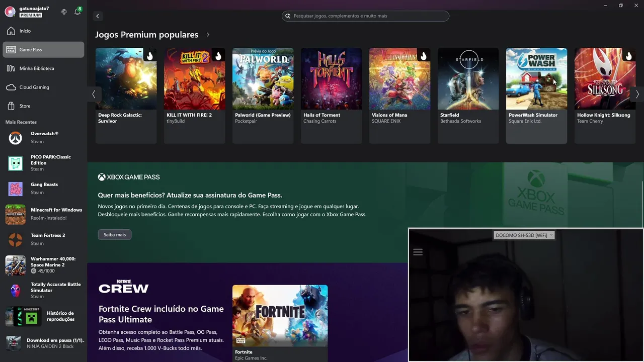Select Início in the sidebar
644x362 pixels.
[x=44, y=31]
